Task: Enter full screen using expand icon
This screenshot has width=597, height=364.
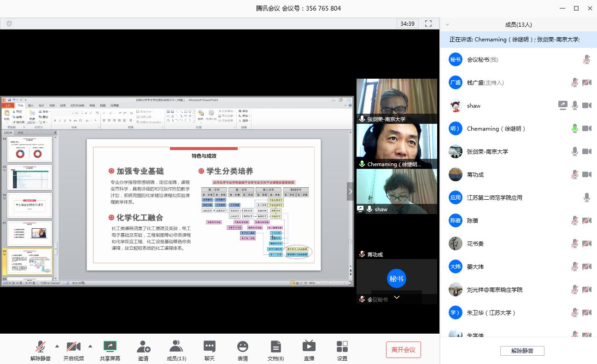Action: coord(428,23)
